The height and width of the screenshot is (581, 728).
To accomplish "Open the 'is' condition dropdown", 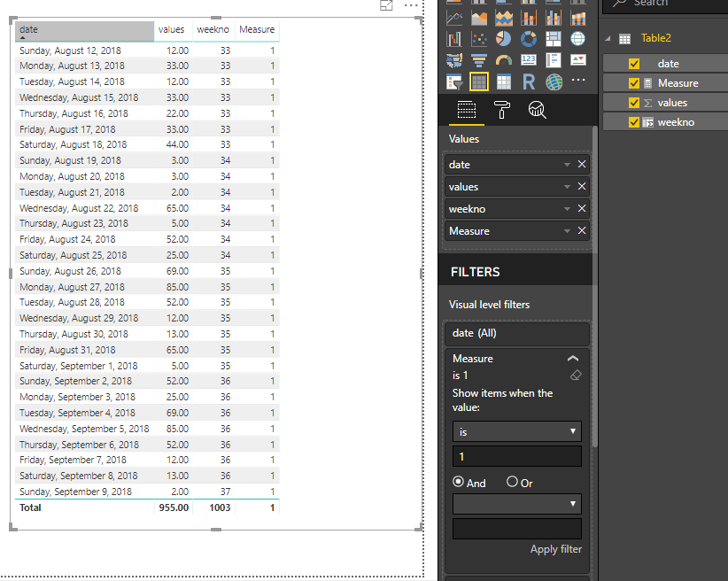I will (516, 431).
